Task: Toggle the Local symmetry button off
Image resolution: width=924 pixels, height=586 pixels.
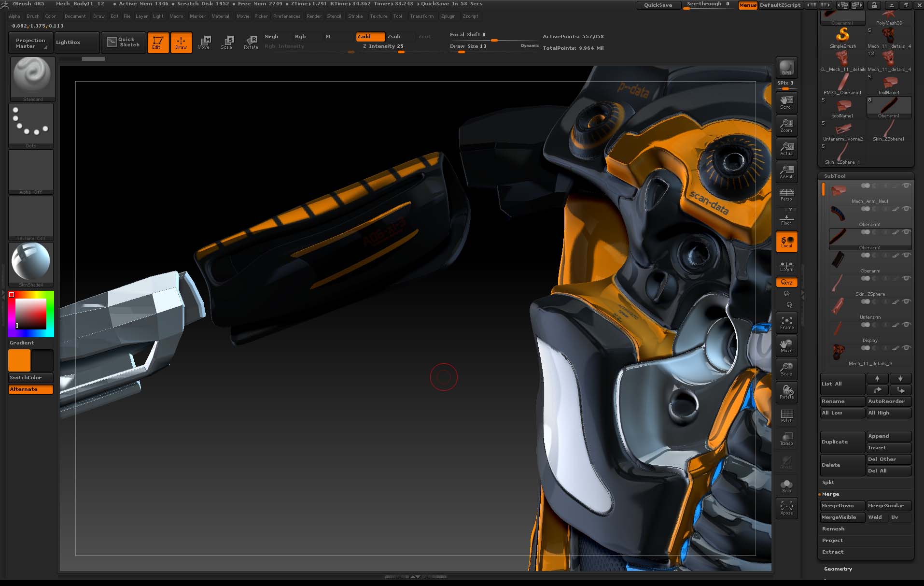Action: point(786,242)
